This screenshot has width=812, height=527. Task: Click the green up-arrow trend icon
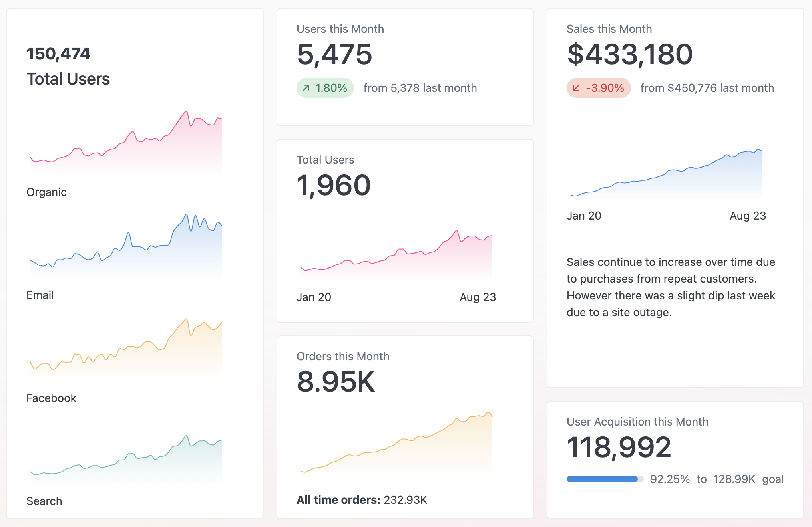(306, 88)
